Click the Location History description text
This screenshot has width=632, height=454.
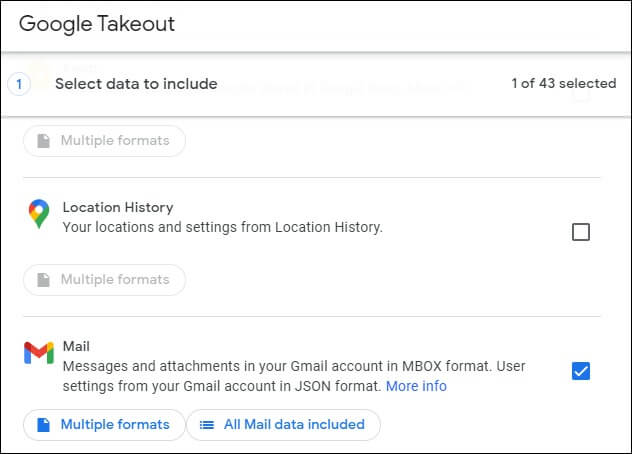[222, 227]
